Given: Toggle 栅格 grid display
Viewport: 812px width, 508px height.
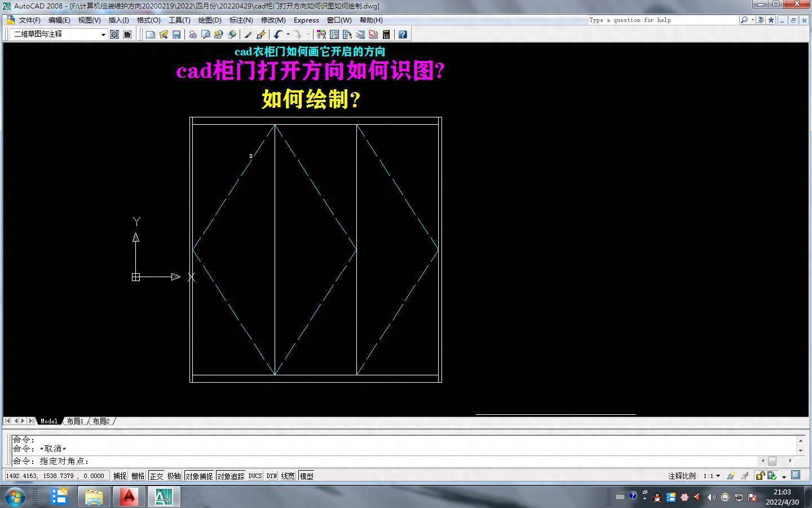Looking at the screenshot, I should coord(138,476).
